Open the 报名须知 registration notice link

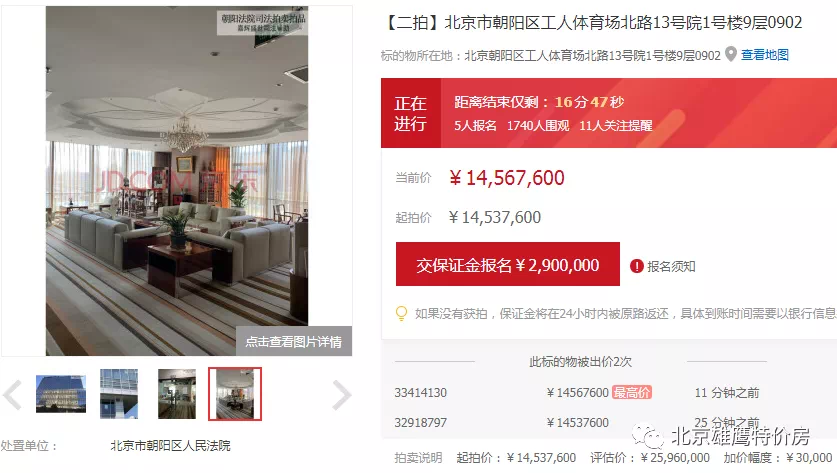(671, 266)
